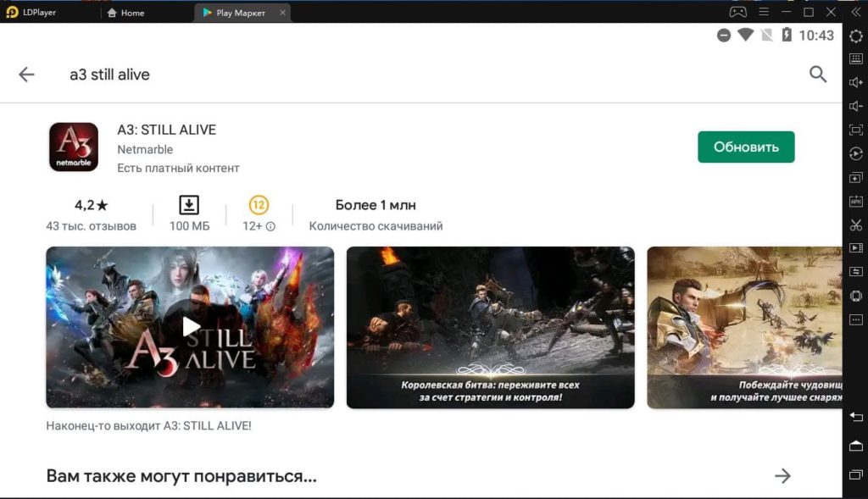868x499 pixels.
Task: Click the Android home button in sidebar
Action: [856, 446]
